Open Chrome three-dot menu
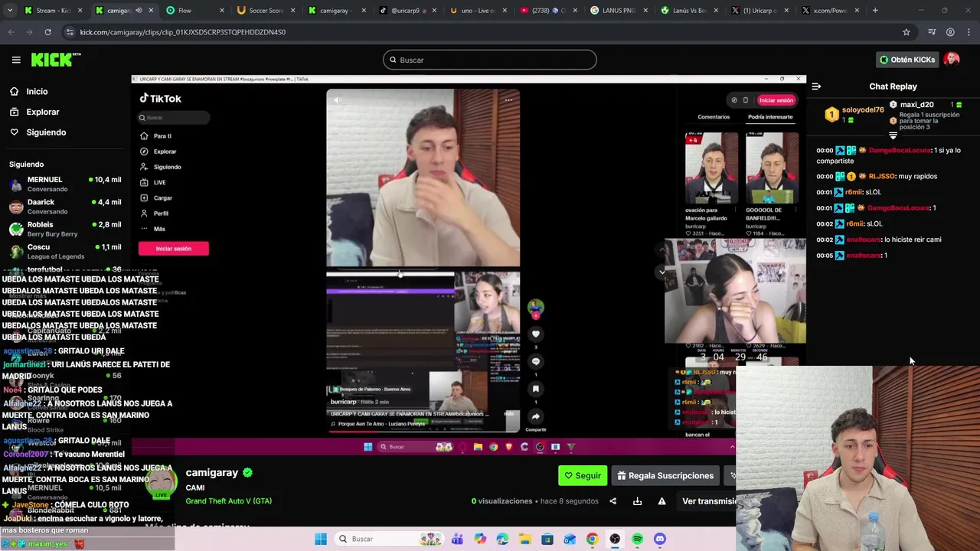980x551 pixels. coord(968,32)
